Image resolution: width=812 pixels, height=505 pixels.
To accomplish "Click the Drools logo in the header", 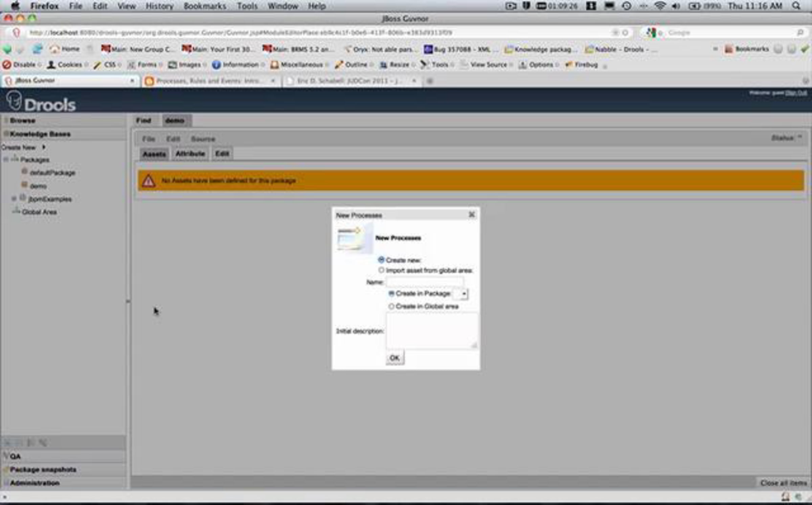I will click(x=41, y=101).
